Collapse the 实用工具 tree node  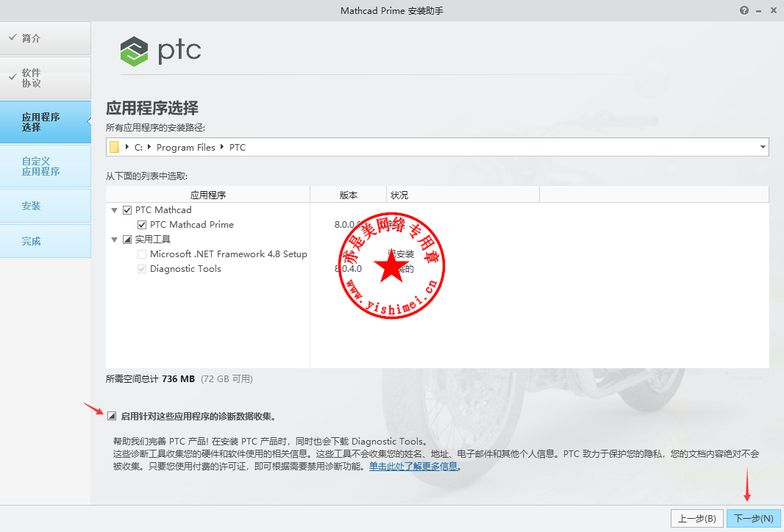115,240
